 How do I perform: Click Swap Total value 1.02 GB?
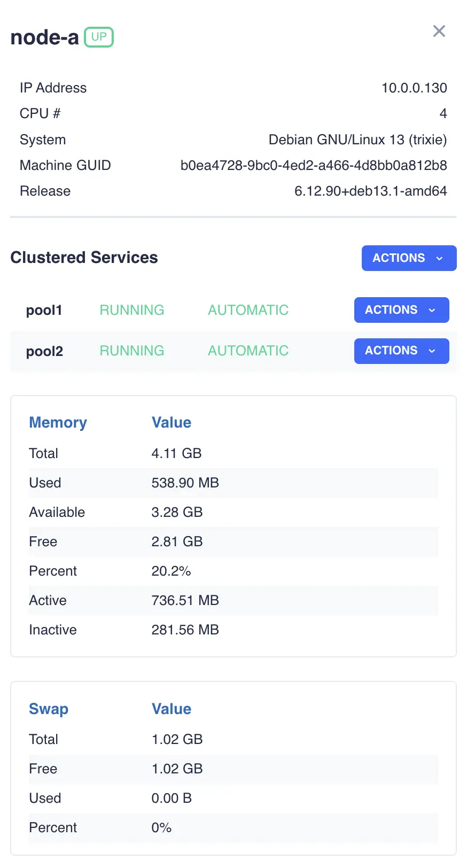pos(177,739)
